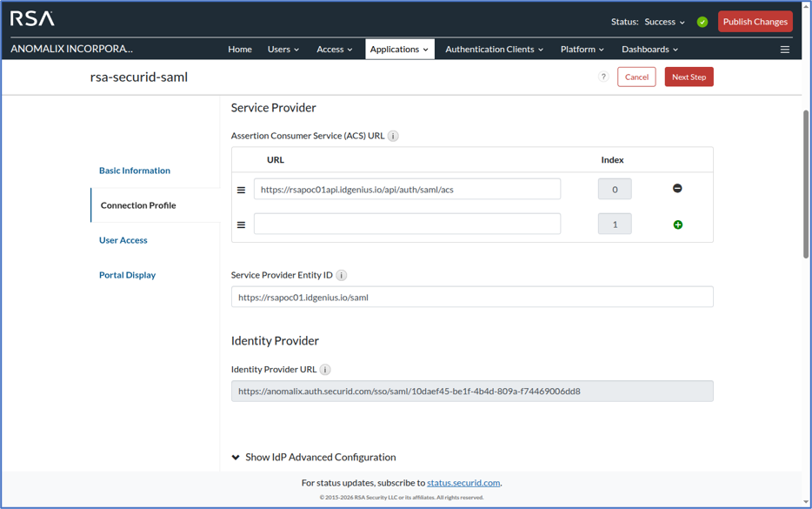Click Publish Changes button

click(755, 22)
